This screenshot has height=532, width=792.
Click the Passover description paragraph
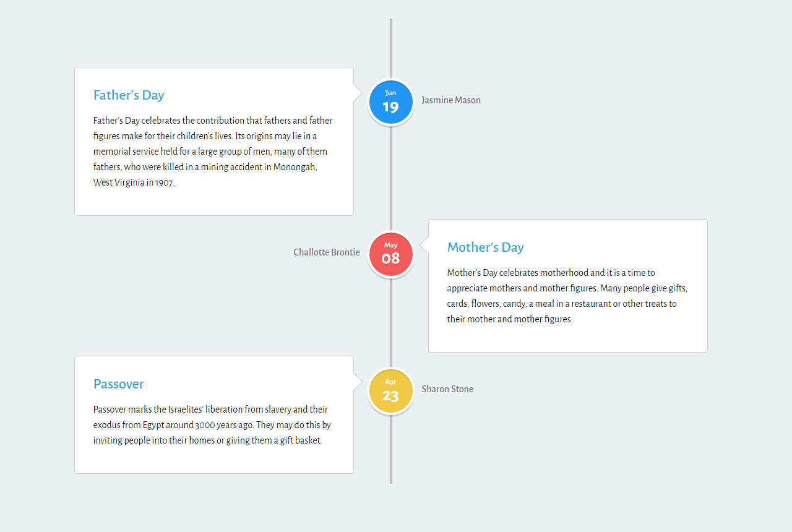(212, 425)
